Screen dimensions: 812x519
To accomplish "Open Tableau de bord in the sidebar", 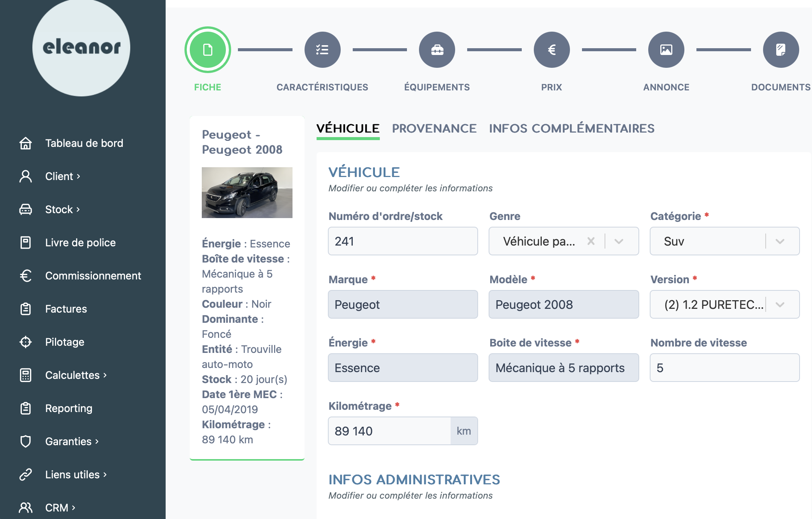I will (84, 143).
